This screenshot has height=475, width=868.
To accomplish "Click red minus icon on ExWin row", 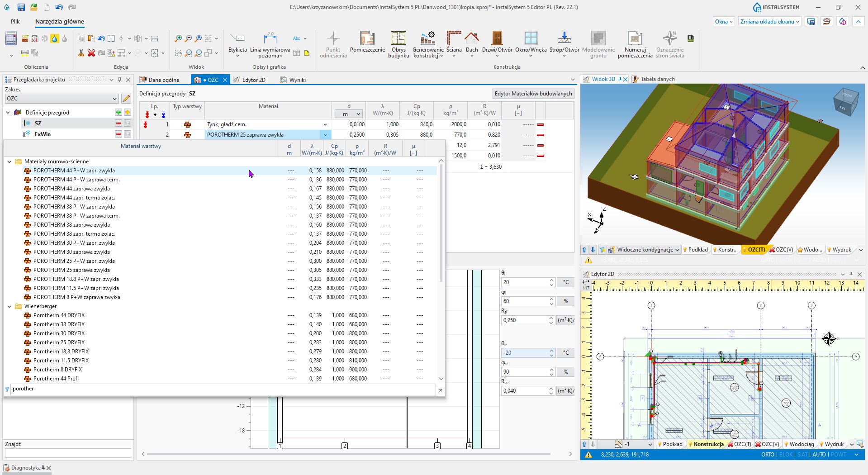I will point(119,134).
